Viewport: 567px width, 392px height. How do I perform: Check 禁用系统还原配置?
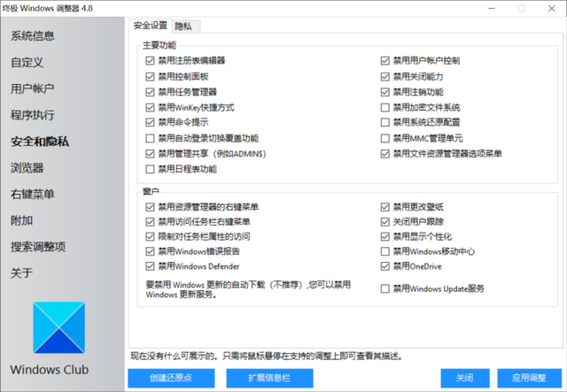pyautogui.click(x=385, y=122)
